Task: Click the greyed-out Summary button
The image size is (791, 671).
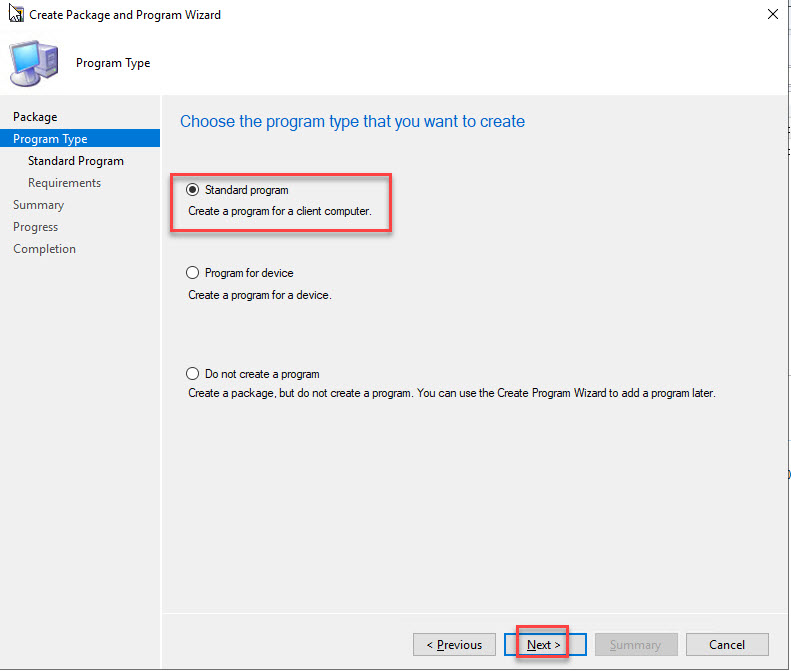Action: 635,645
